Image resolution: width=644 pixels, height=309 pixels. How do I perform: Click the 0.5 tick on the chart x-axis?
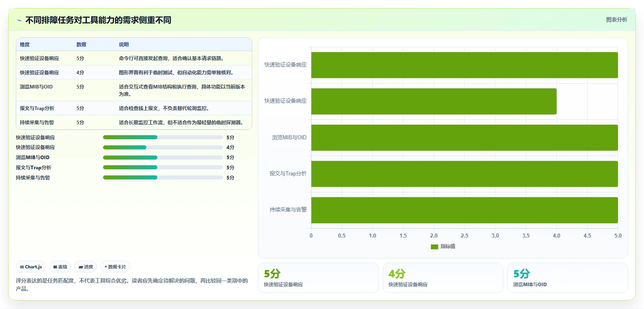342,236
